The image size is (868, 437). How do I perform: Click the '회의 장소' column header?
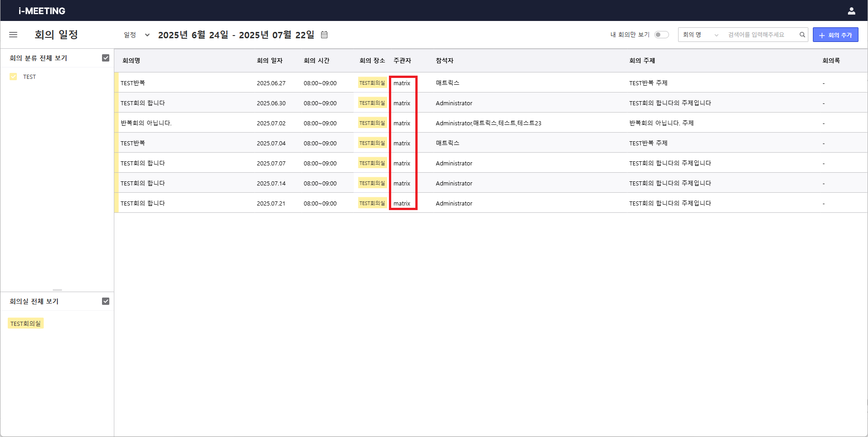pyautogui.click(x=372, y=61)
